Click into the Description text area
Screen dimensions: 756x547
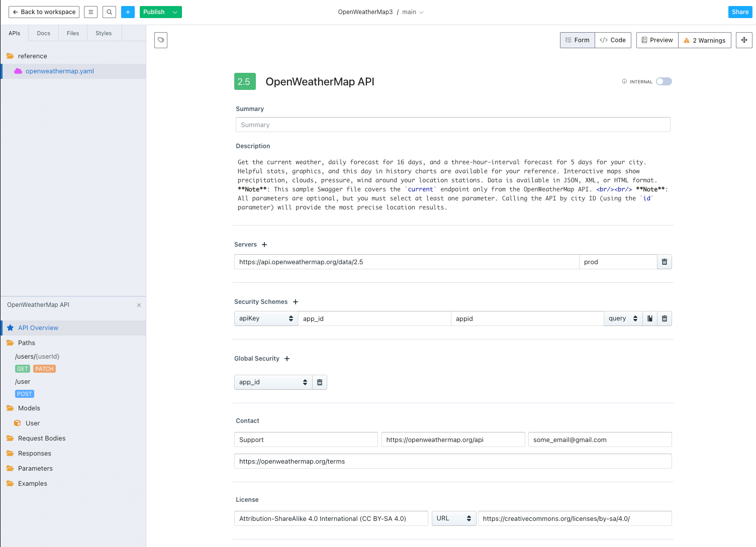coord(453,184)
